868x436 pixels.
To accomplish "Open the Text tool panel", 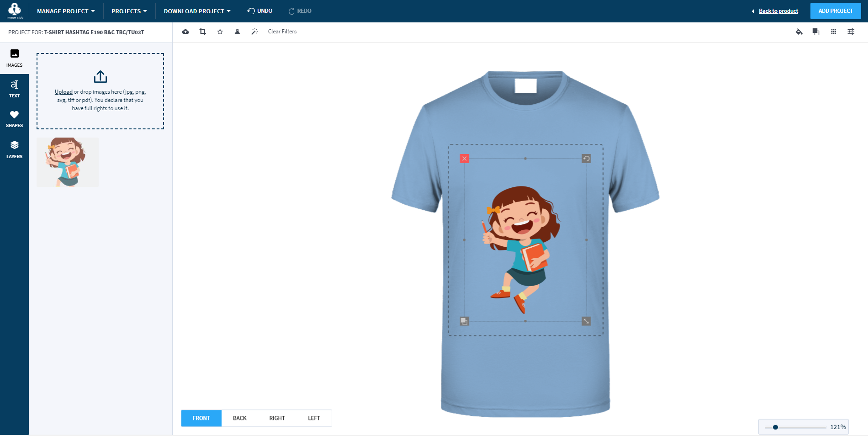I will 14,89.
